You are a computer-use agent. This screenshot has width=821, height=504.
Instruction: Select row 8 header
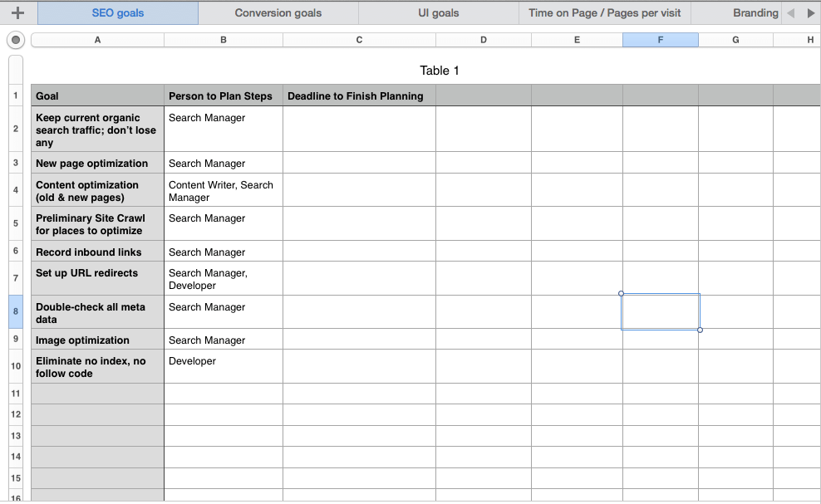(16, 311)
